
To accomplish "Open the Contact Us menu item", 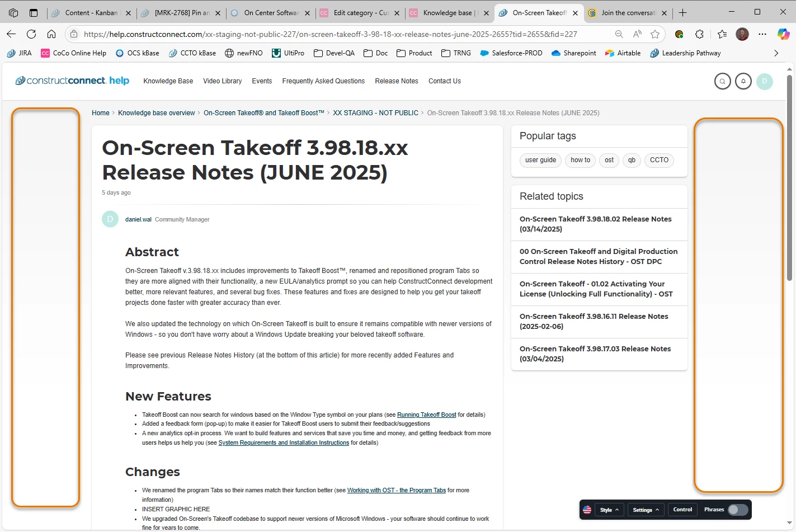I will [445, 81].
